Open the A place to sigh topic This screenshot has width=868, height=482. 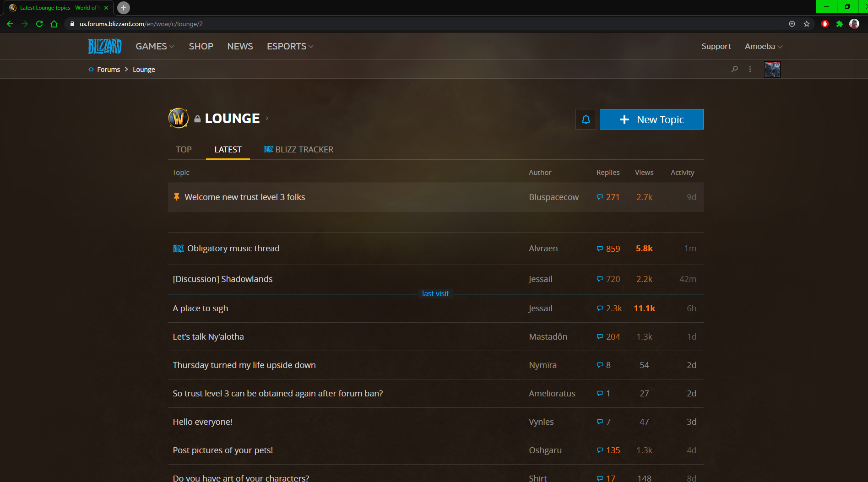tap(201, 309)
